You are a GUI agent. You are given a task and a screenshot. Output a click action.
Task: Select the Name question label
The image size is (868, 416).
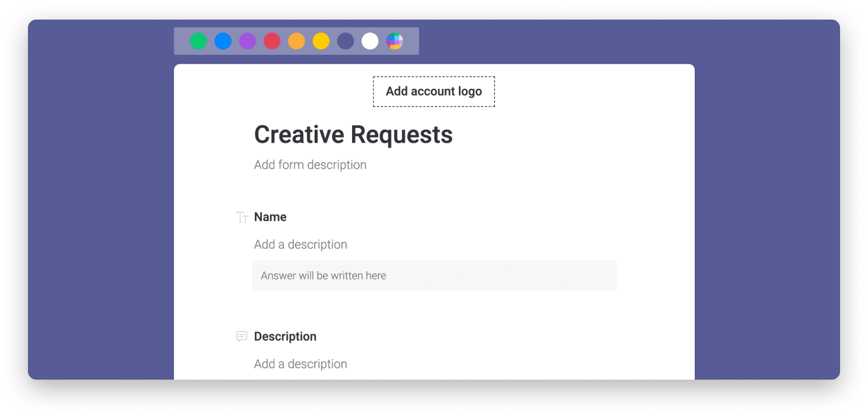pyautogui.click(x=270, y=217)
